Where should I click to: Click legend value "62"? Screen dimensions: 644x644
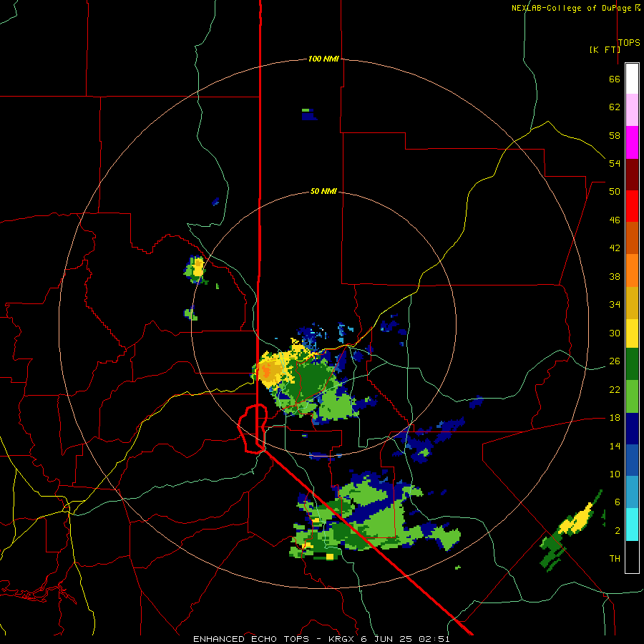pyautogui.click(x=615, y=107)
